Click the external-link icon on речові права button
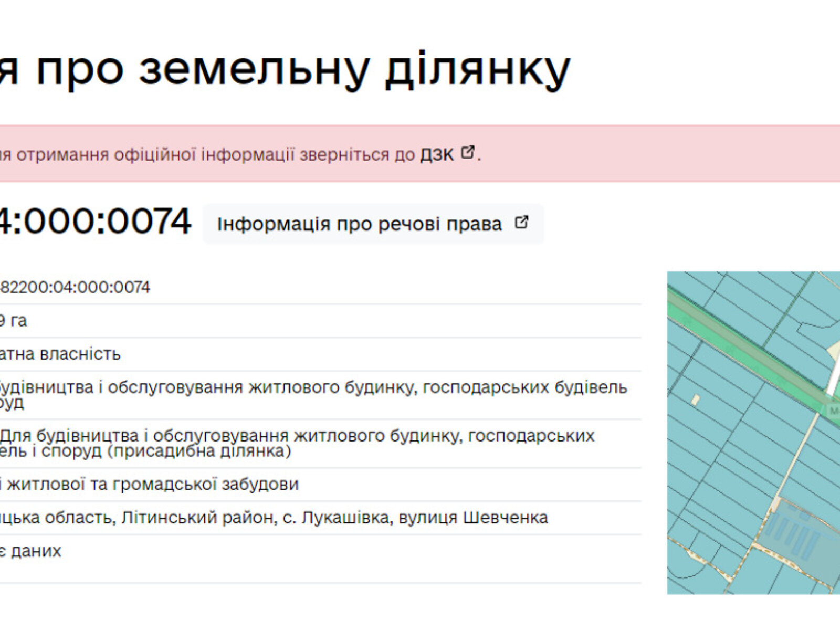This screenshot has height=630, width=840. pos(521,223)
